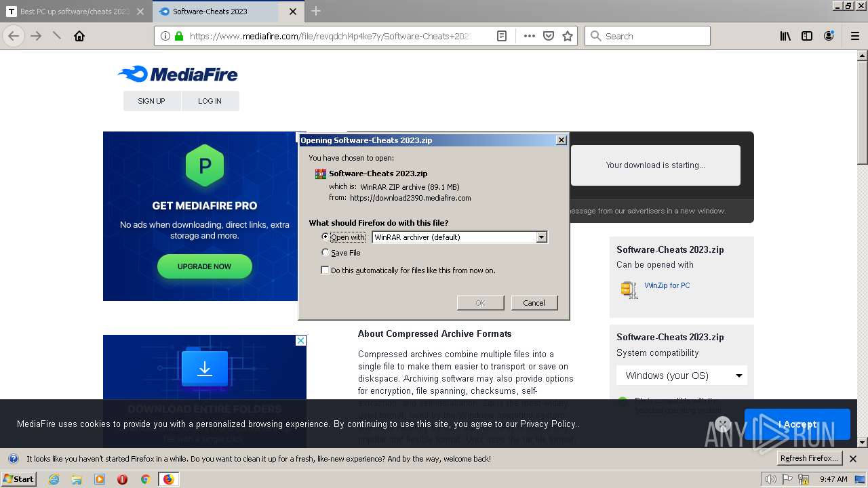Bookmark this page with the star

coord(568,36)
